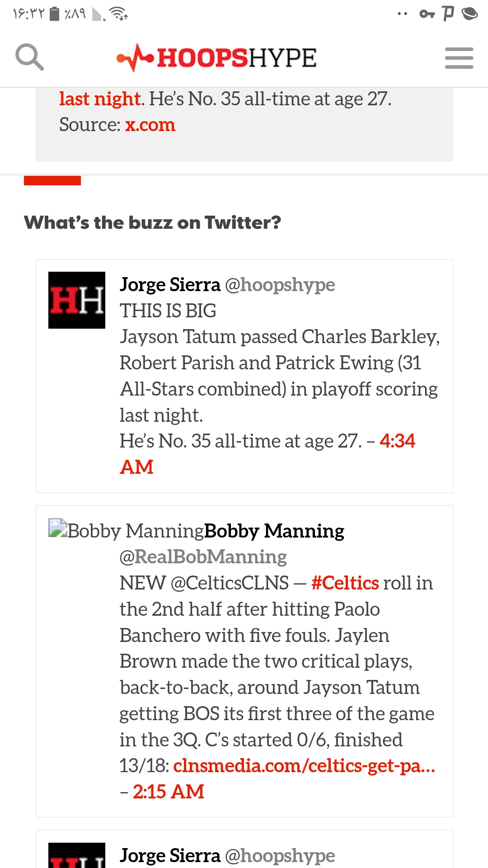
Task: Open the 'last night' red link
Action: pyautogui.click(x=100, y=99)
